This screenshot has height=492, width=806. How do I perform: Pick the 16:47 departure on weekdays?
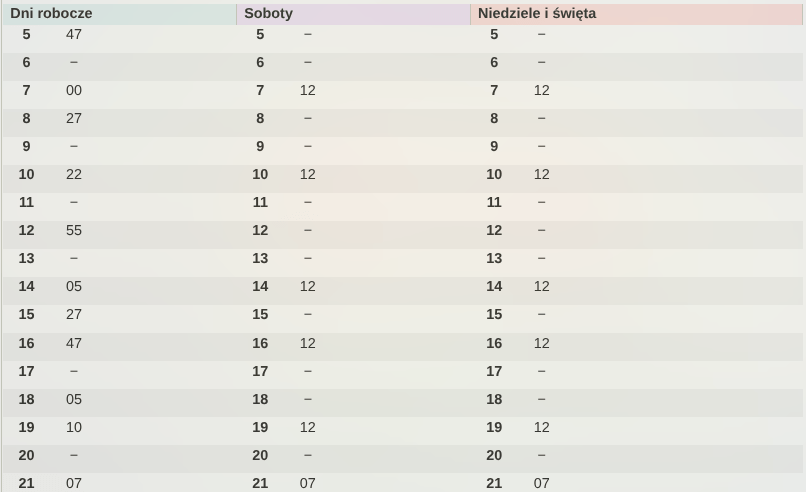(74, 343)
